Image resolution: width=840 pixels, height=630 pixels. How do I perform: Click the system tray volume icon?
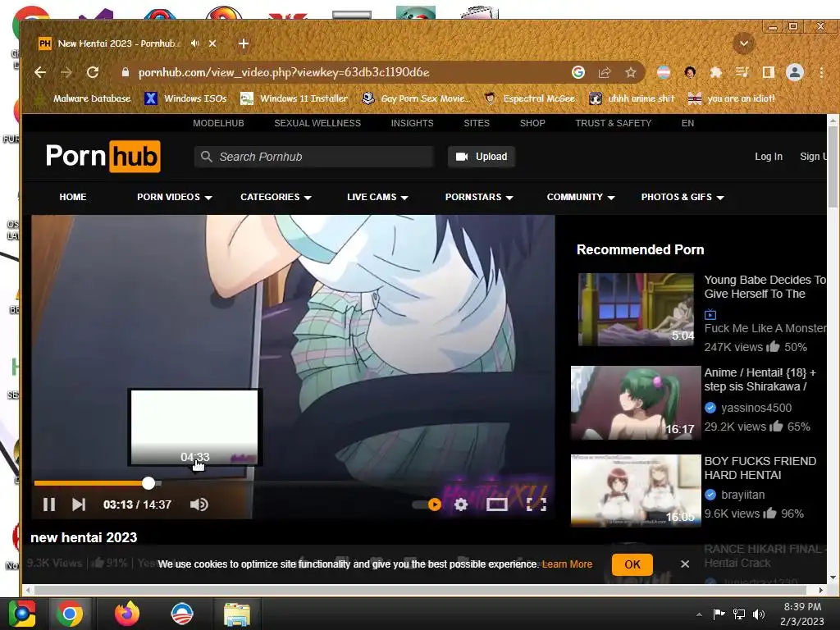click(x=759, y=614)
